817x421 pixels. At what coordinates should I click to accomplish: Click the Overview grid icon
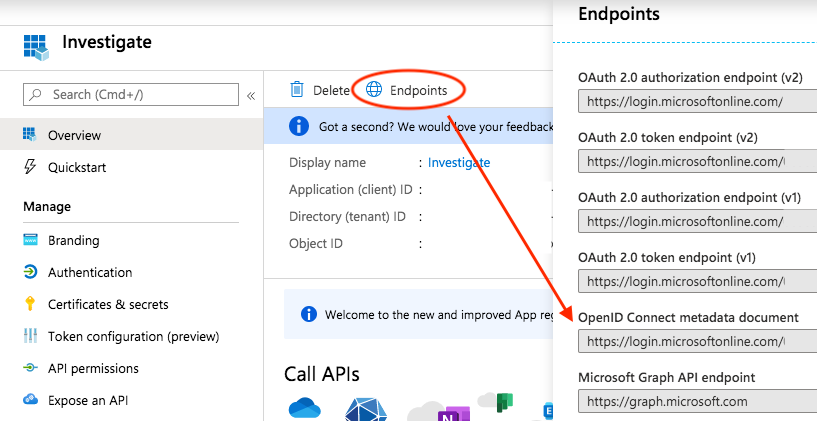pyautogui.click(x=29, y=135)
